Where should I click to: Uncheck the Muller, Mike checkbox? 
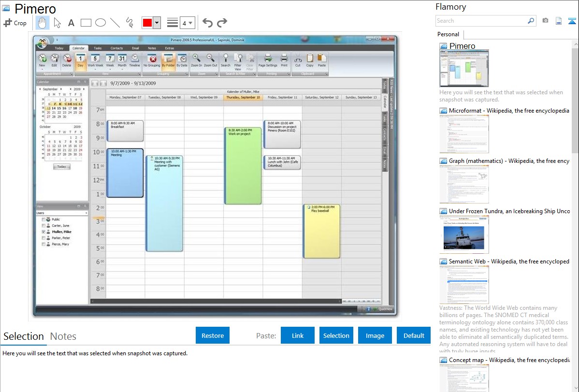[x=43, y=232]
